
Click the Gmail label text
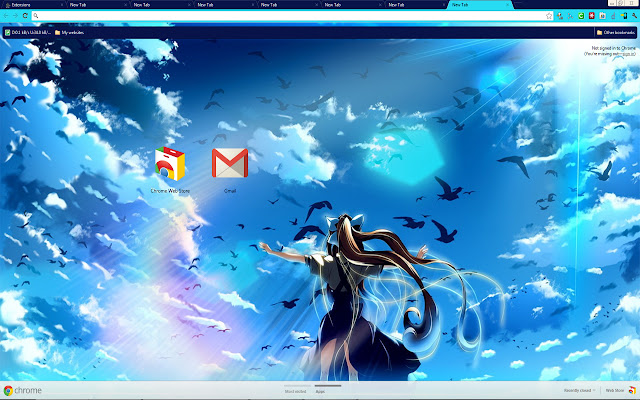point(230,191)
